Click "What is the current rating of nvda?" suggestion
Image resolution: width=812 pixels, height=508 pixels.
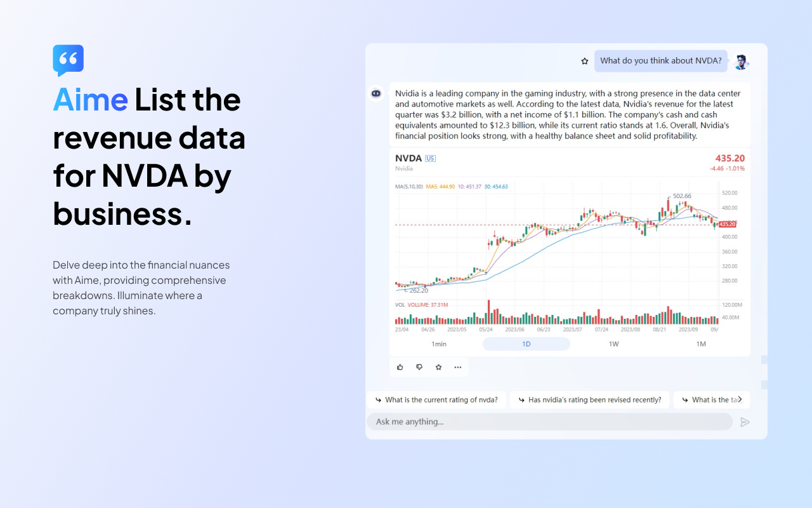point(436,399)
